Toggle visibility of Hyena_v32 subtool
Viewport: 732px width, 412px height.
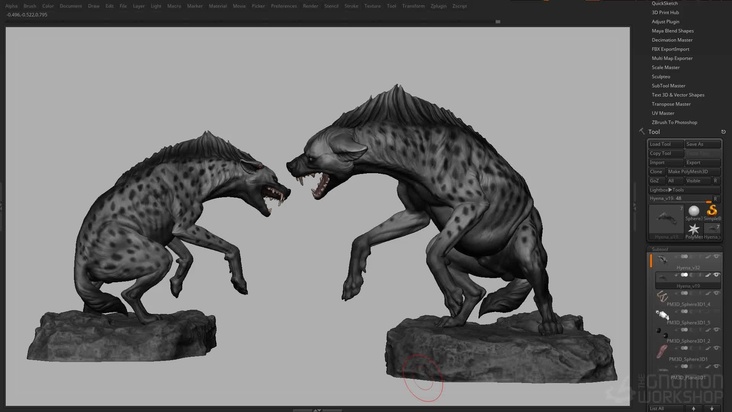[717, 256]
